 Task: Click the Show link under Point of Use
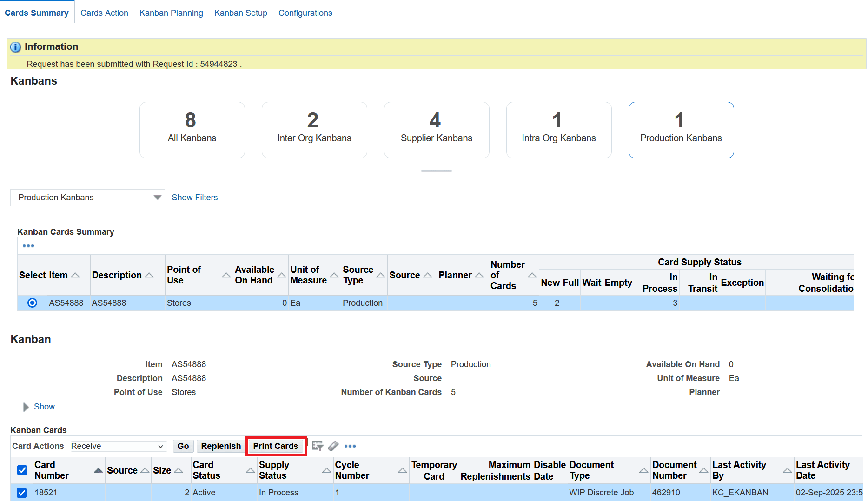[x=44, y=407]
